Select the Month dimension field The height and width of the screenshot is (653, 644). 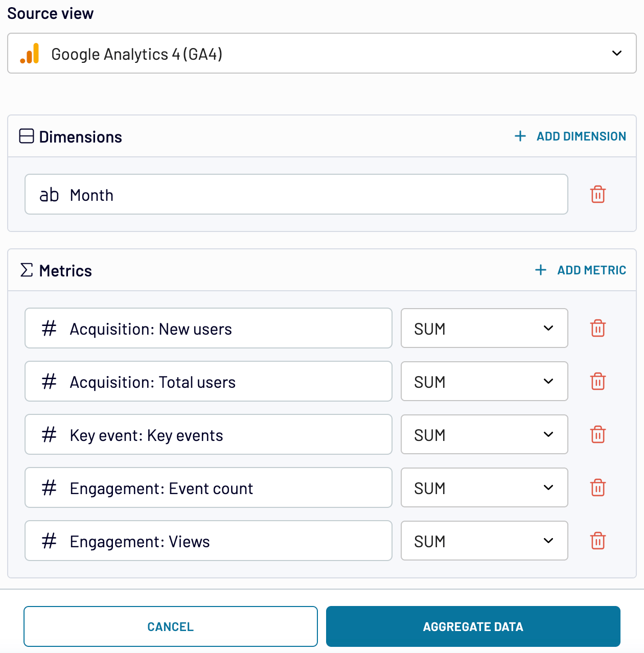pos(296,194)
